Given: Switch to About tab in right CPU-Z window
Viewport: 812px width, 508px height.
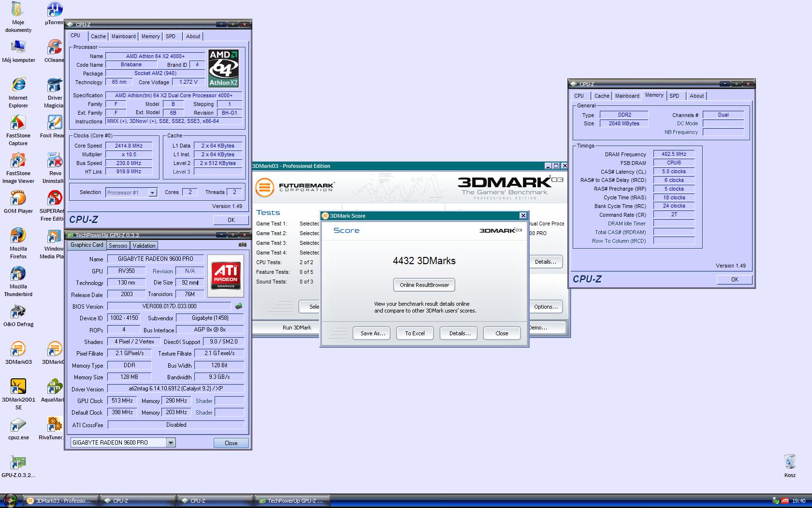Looking at the screenshot, I should [x=696, y=96].
